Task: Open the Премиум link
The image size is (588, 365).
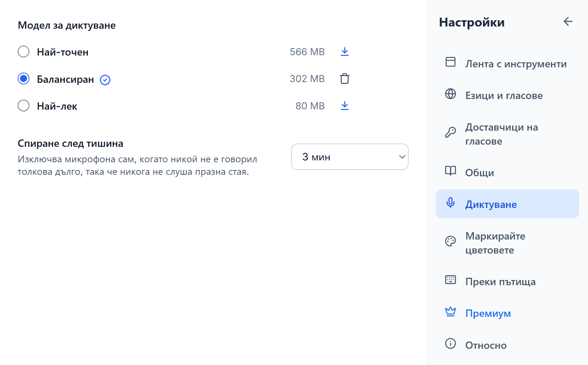Action: pos(507,313)
